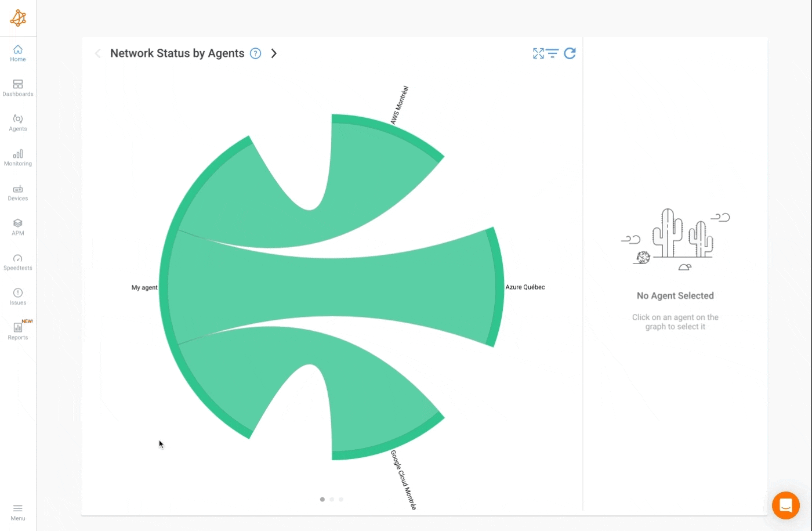Open the Devices page

click(17, 192)
